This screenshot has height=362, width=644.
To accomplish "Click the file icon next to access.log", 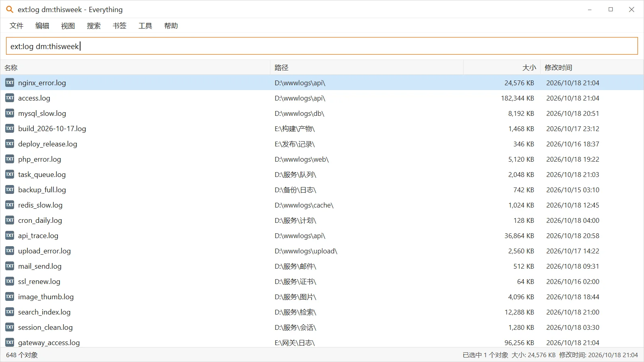I will 10,98.
